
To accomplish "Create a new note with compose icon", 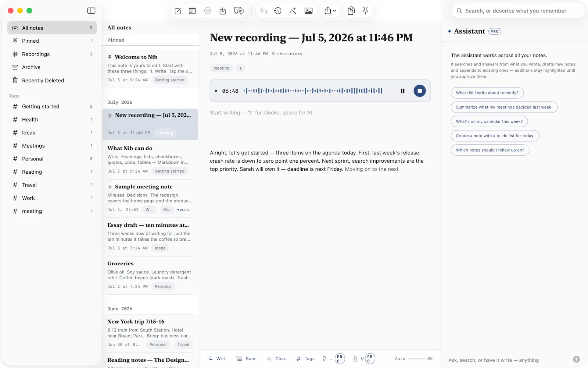I will (178, 11).
